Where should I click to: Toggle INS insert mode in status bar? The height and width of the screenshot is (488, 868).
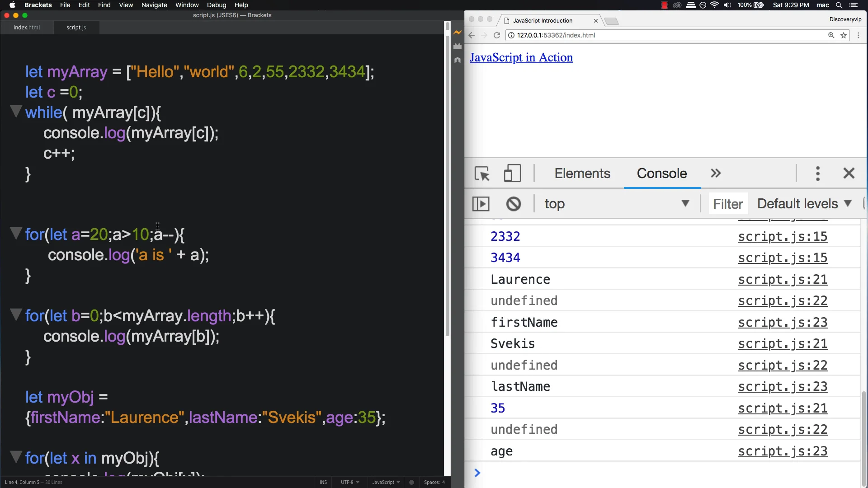pos(323,482)
